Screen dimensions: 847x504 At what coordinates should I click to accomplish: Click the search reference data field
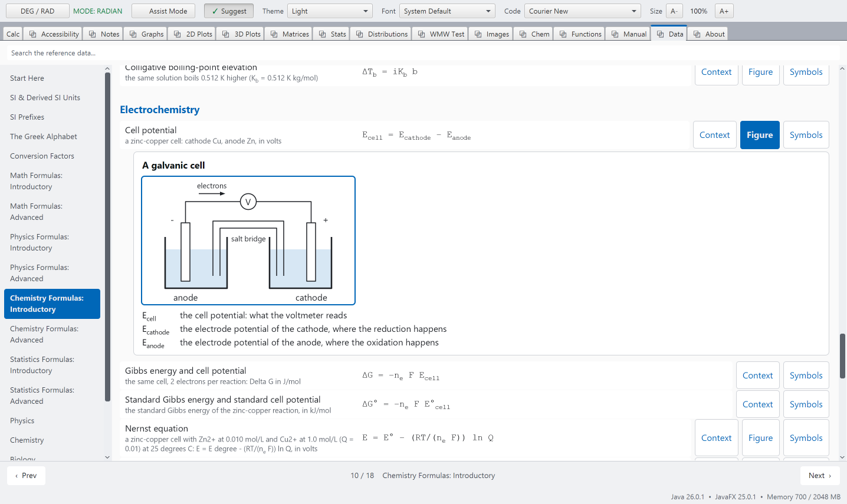click(423, 53)
